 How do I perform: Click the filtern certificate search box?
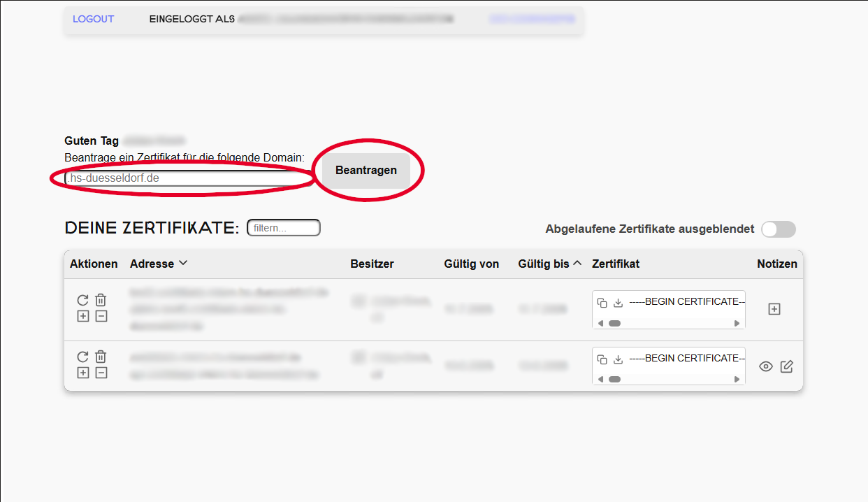click(283, 228)
